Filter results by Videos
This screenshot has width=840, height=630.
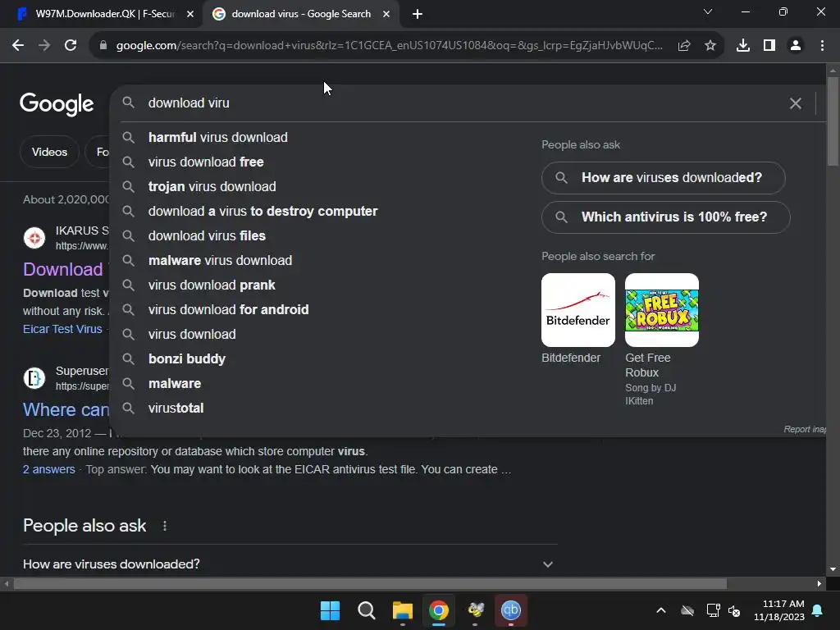(49, 152)
